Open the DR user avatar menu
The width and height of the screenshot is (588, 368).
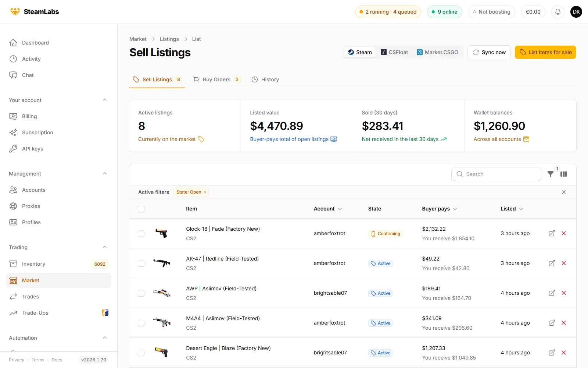[576, 12]
